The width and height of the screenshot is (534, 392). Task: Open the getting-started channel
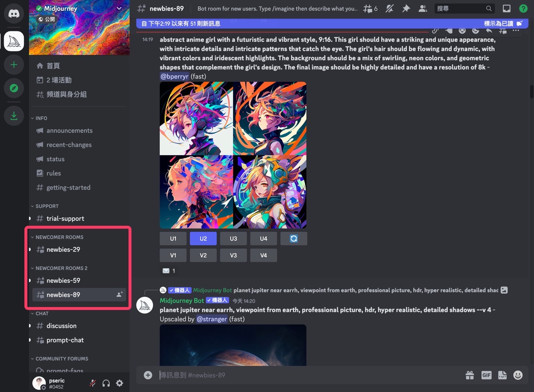(79, 187)
